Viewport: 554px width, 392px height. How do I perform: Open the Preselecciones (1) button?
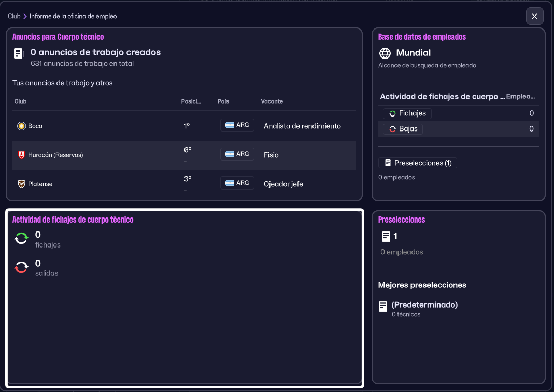coord(418,163)
